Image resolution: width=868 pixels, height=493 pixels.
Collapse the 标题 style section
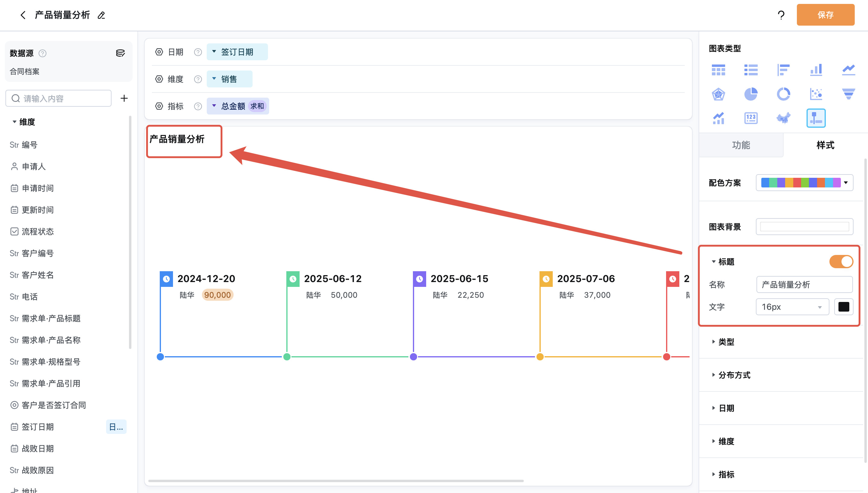[713, 261]
